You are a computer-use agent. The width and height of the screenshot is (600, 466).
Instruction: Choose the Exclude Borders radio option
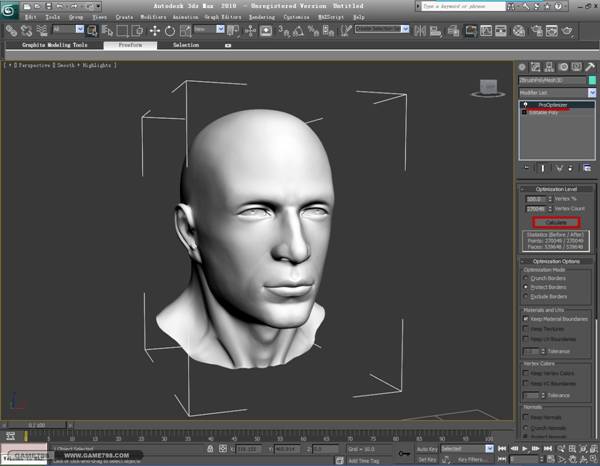tap(526, 298)
